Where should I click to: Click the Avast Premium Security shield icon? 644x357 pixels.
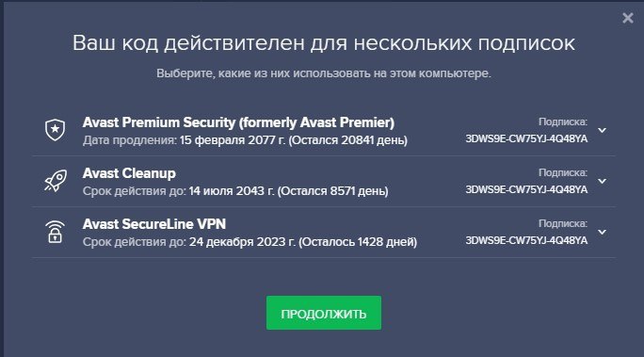point(55,130)
